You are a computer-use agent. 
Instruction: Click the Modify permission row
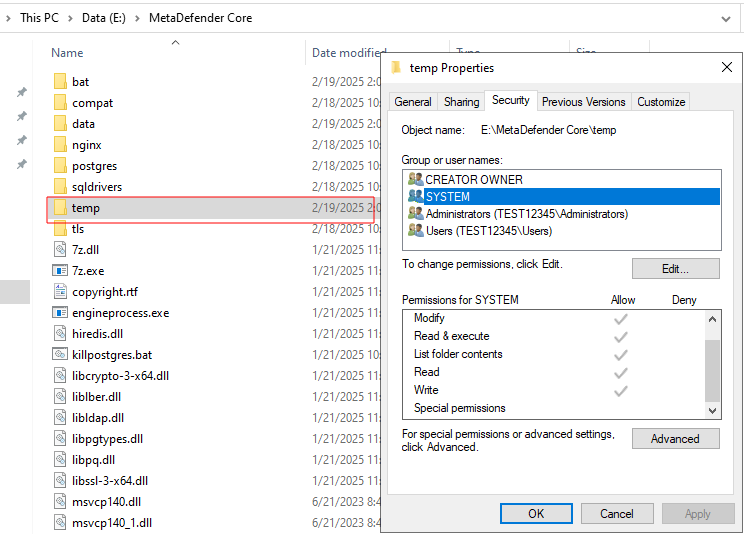coord(553,318)
